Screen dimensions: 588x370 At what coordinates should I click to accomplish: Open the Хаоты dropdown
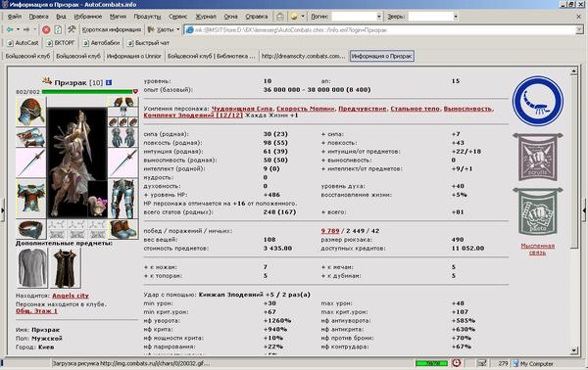(x=177, y=29)
